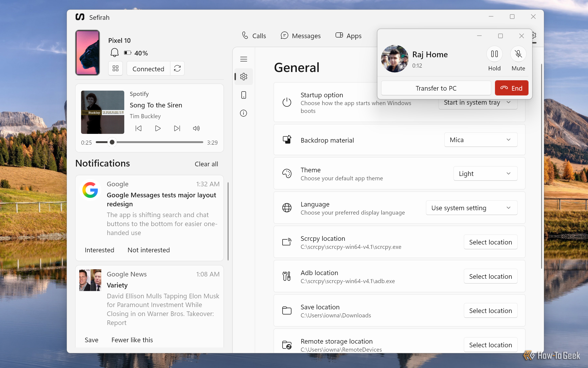Viewport: 588px width, 368px height.
Task: Click the 'Variety' notification title
Action: coord(117,285)
